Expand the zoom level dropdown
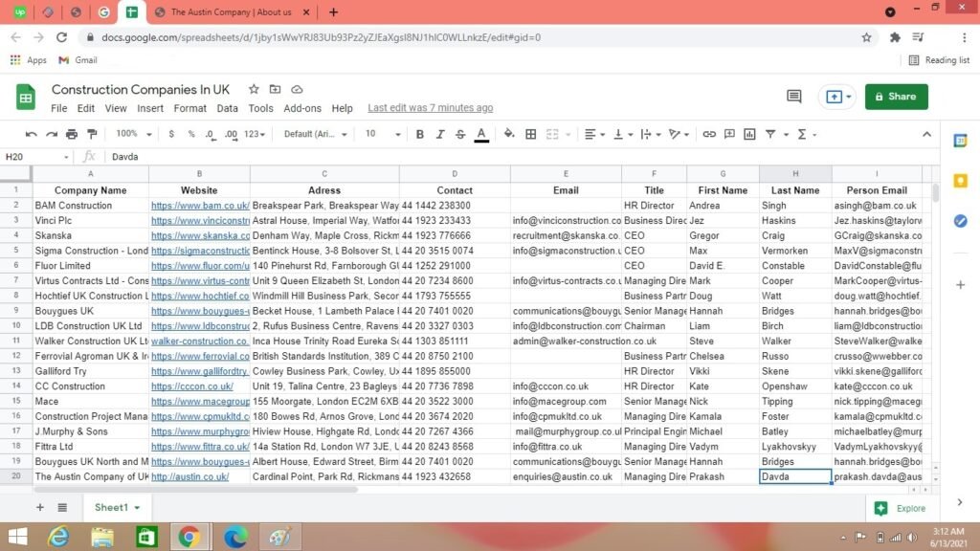 coord(134,134)
